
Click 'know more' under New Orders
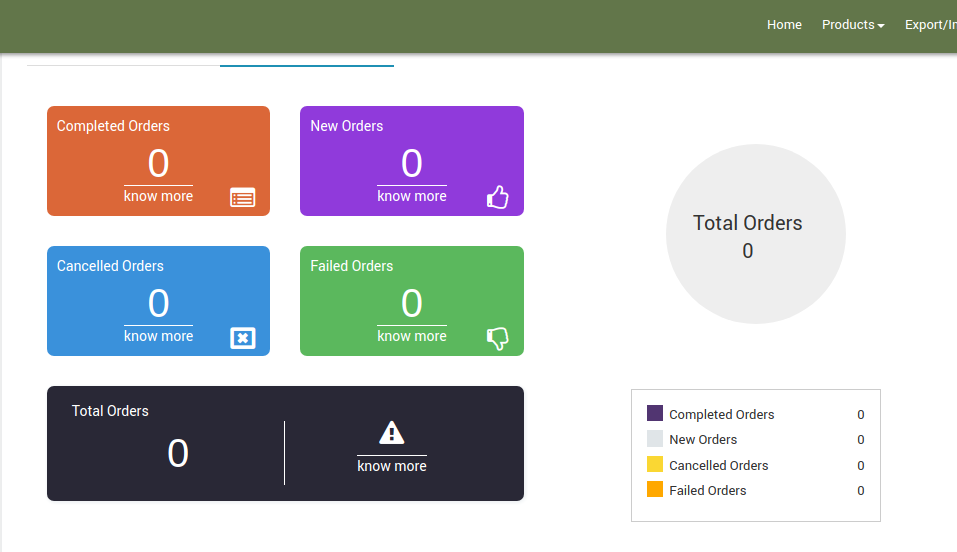tap(411, 196)
